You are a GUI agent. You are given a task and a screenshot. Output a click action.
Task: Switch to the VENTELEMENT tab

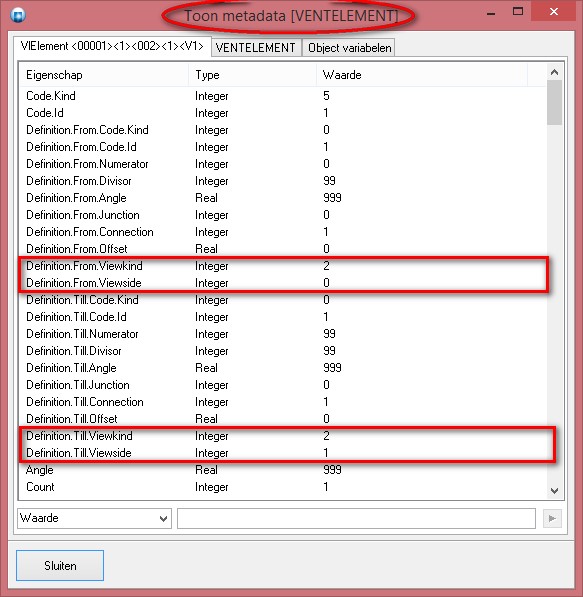[x=256, y=48]
